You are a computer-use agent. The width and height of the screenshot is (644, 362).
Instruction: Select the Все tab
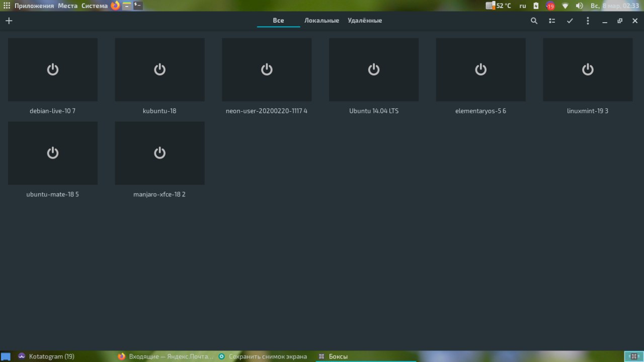coord(279,21)
